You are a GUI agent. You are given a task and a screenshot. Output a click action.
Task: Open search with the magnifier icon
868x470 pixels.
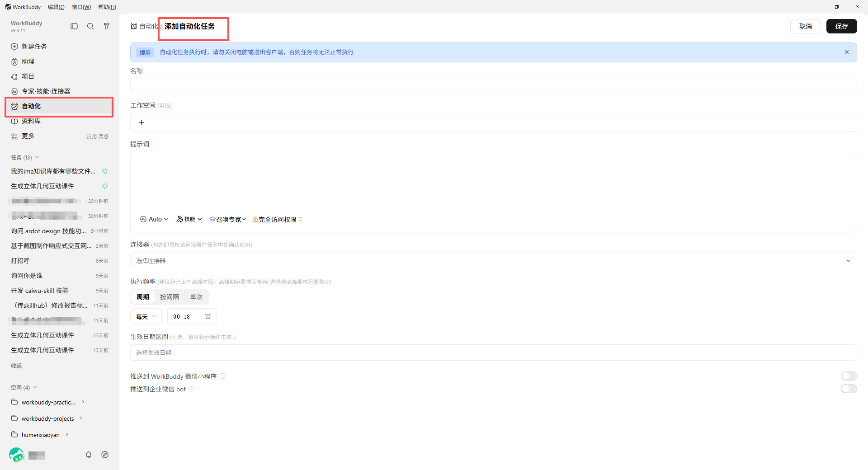pyautogui.click(x=90, y=26)
